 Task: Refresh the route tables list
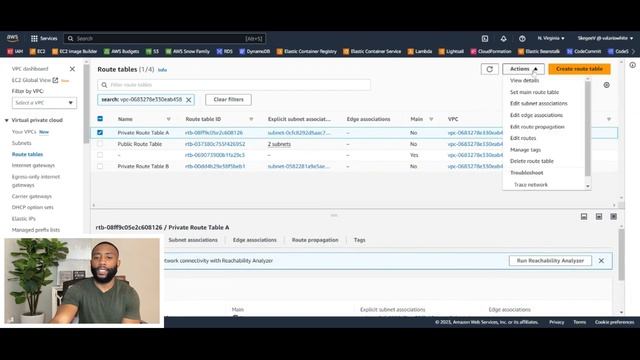pos(489,69)
